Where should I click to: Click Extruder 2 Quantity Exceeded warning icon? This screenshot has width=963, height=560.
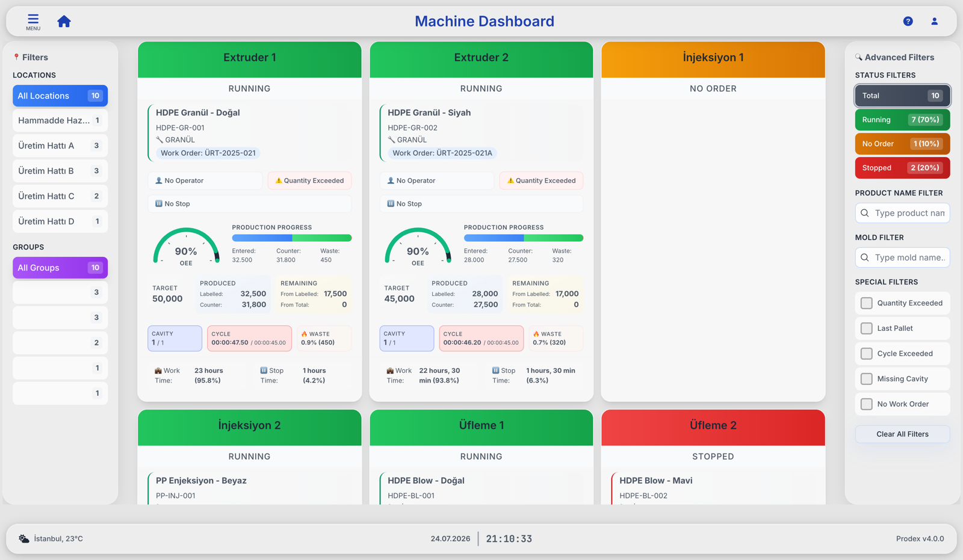pos(510,180)
